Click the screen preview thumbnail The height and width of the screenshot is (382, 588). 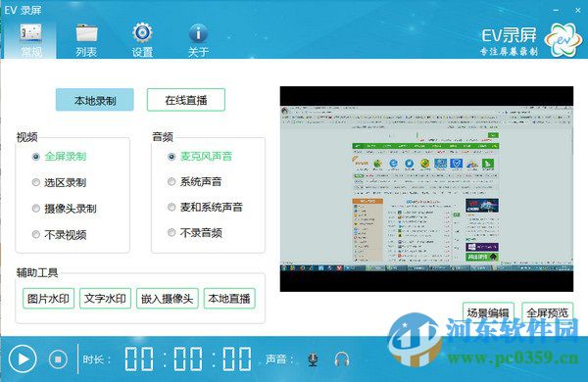pyautogui.click(x=426, y=189)
